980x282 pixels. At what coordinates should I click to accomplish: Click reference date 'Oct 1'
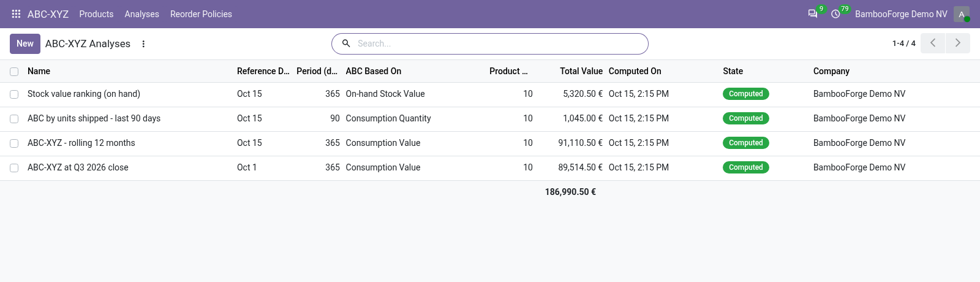(247, 167)
